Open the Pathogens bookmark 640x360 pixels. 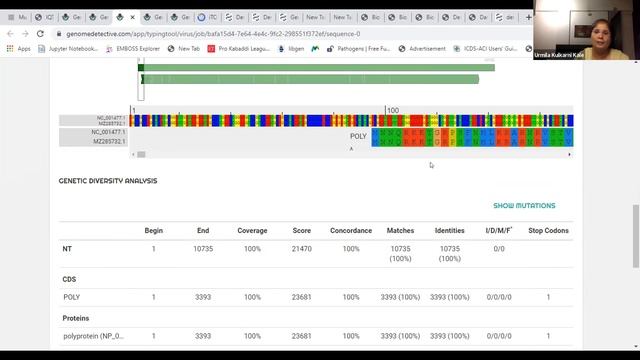pos(358,49)
